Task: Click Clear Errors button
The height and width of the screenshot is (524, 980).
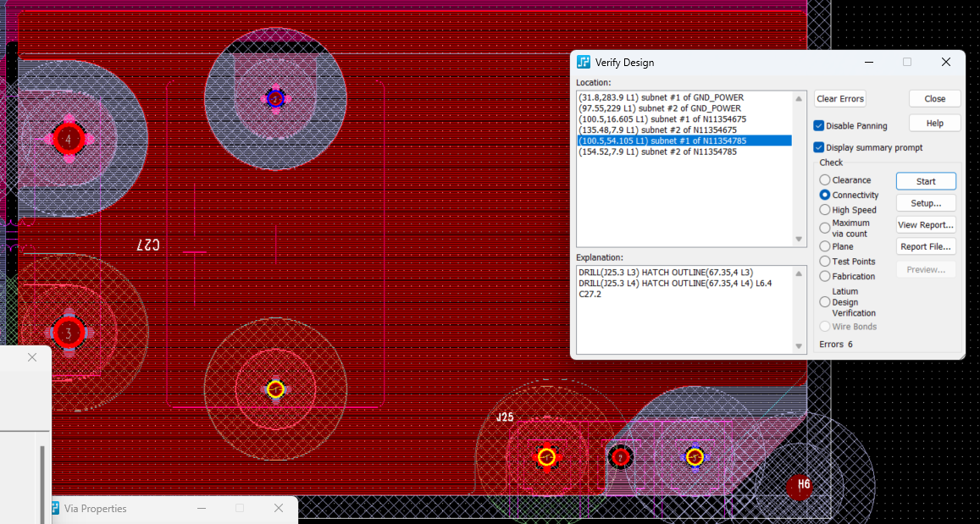Action: pyautogui.click(x=840, y=99)
